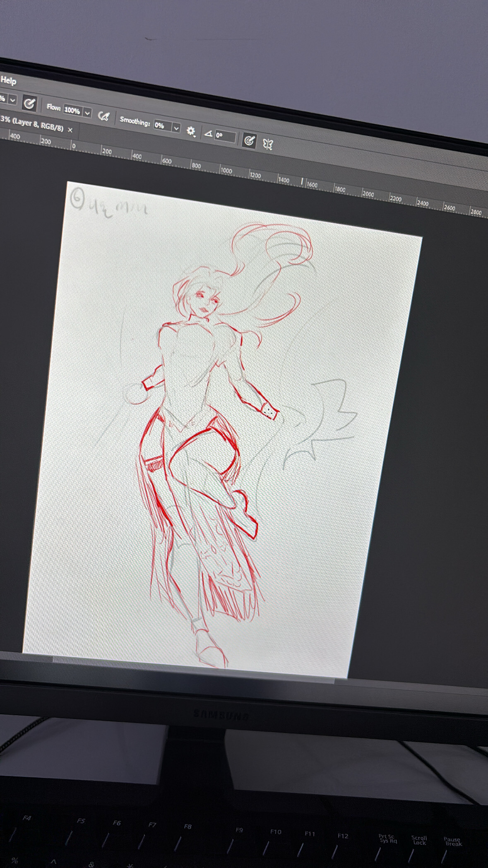Click the Flow 100% value field
Image resolution: width=488 pixels, height=868 pixels.
pos(72,111)
